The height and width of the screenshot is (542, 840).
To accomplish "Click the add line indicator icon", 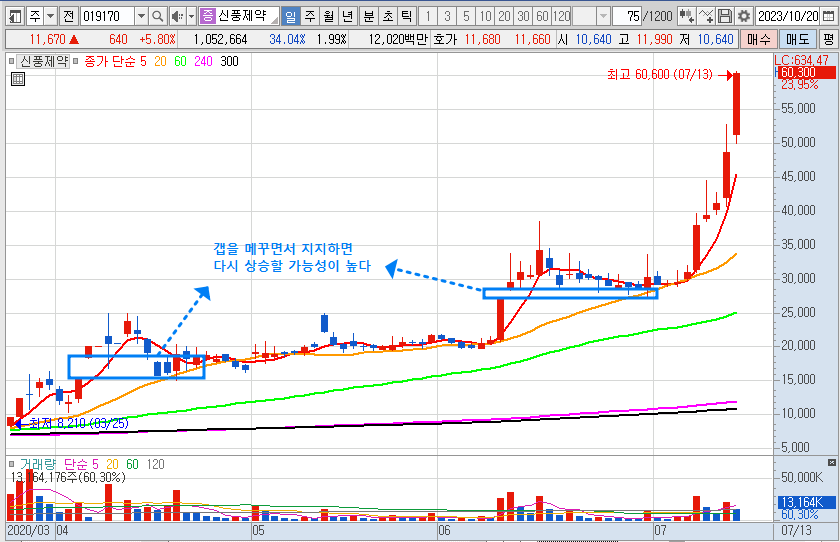I will tap(706, 16).
